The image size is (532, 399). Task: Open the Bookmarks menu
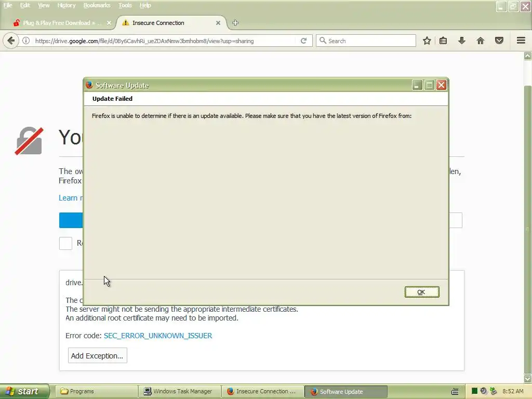click(x=97, y=5)
